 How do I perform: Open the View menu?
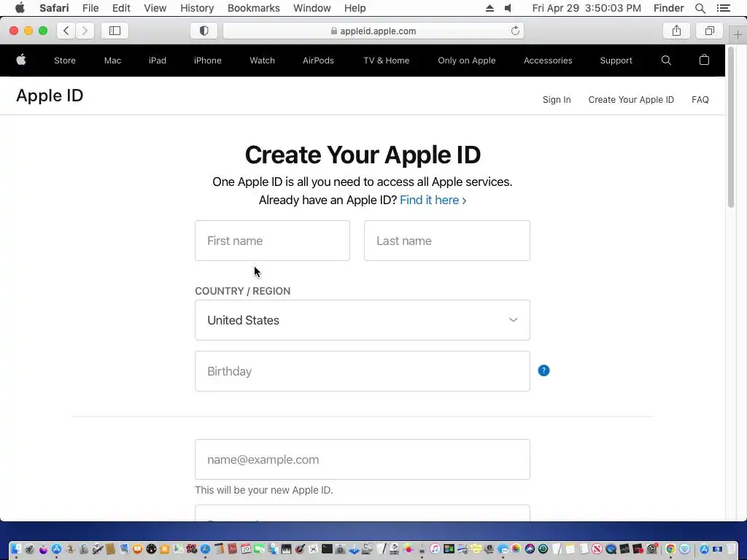155,8
